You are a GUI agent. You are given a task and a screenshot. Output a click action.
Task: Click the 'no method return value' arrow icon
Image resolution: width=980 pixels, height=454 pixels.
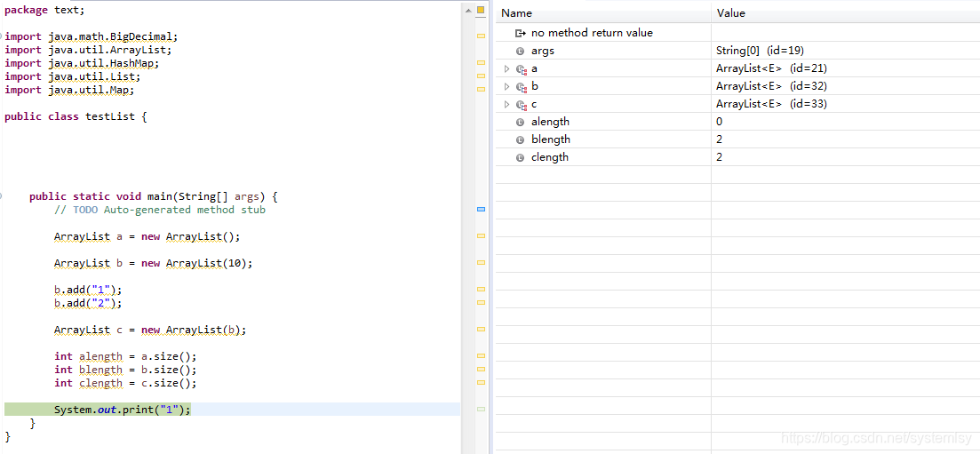tap(520, 33)
